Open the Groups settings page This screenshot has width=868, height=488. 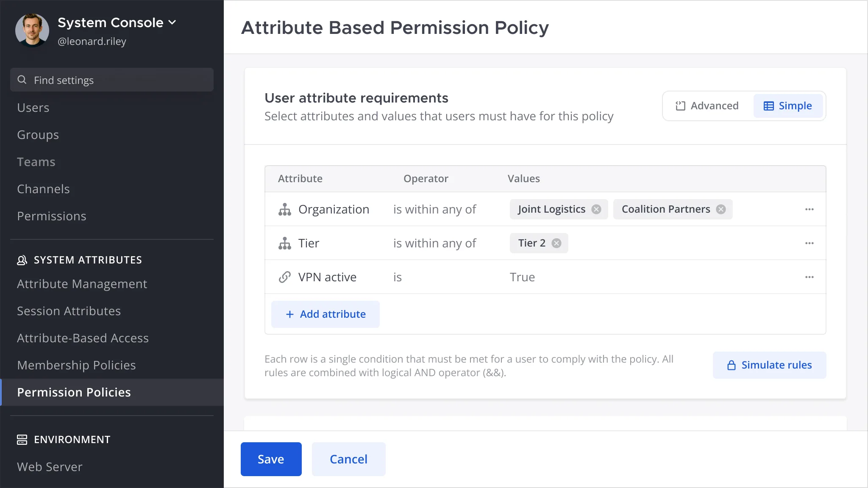[38, 135]
